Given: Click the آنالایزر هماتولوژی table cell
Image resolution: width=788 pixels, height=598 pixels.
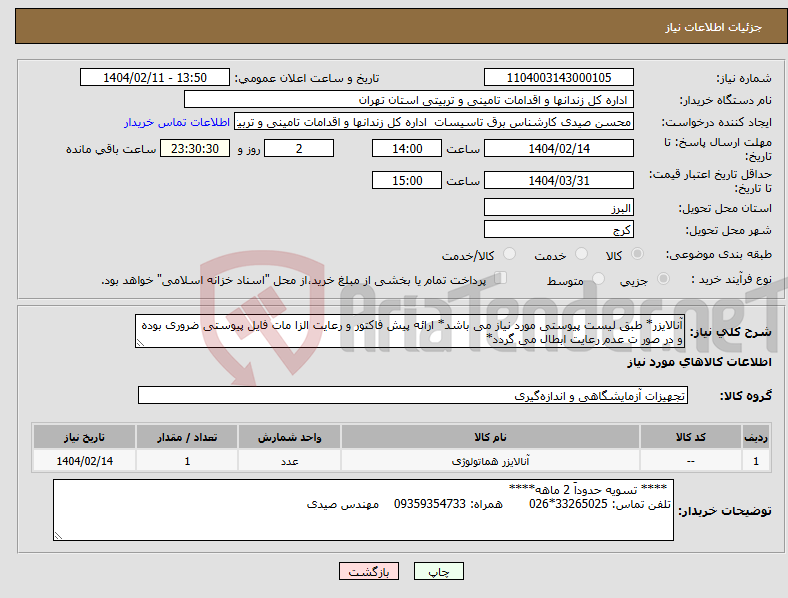Looking at the screenshot, I should point(490,461).
